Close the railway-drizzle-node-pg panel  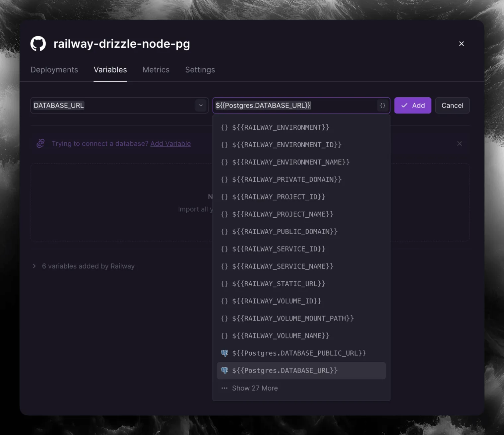[x=461, y=44]
